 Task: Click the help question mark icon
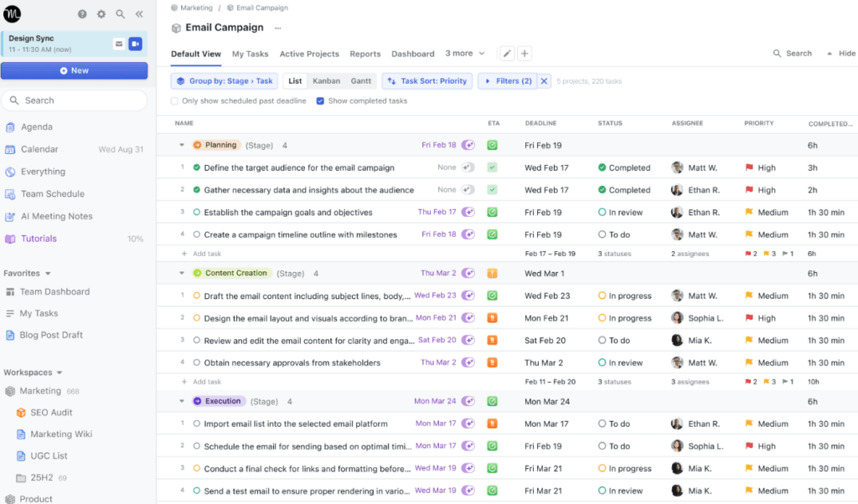pyautogui.click(x=82, y=14)
